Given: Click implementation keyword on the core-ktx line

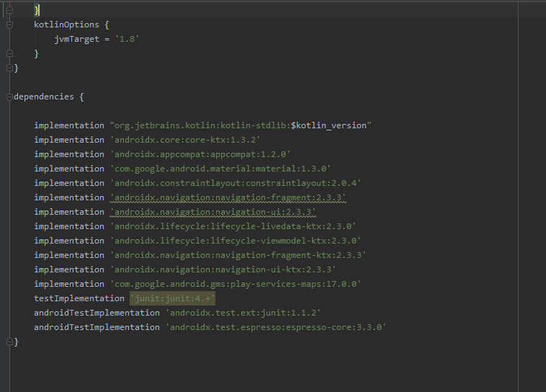Looking at the screenshot, I should 69,140.
